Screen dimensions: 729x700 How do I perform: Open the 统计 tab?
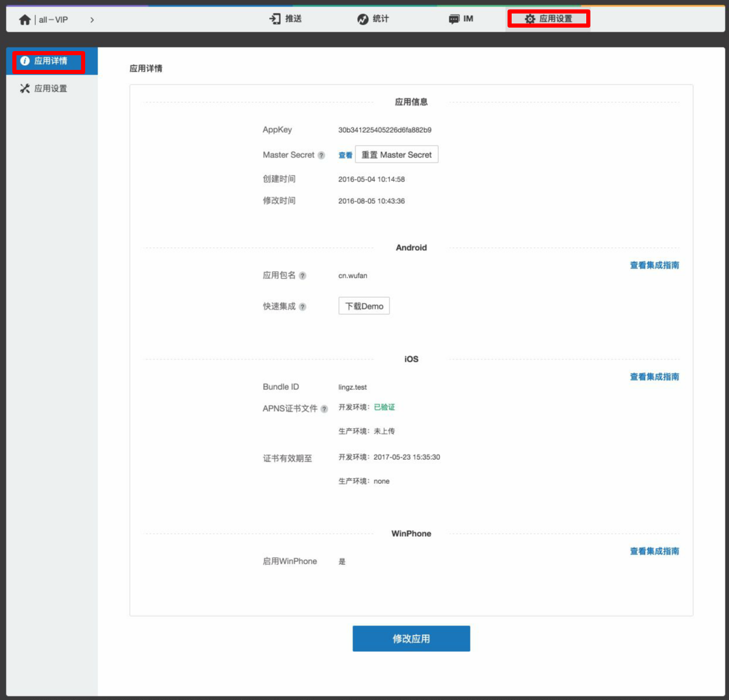point(373,19)
